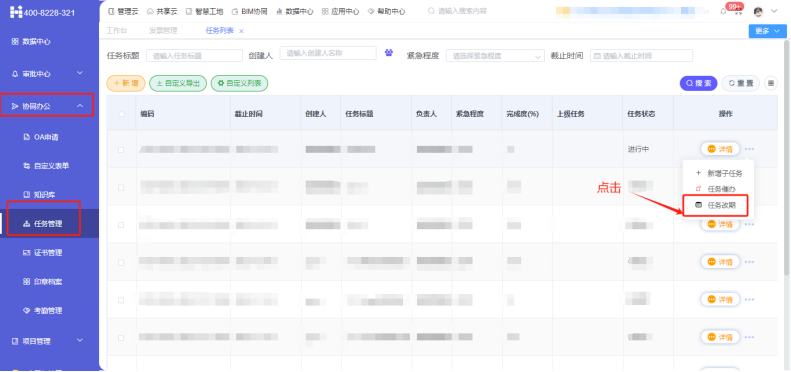Click the purple 搜索 button
The width and height of the screenshot is (791, 372).
tap(699, 83)
